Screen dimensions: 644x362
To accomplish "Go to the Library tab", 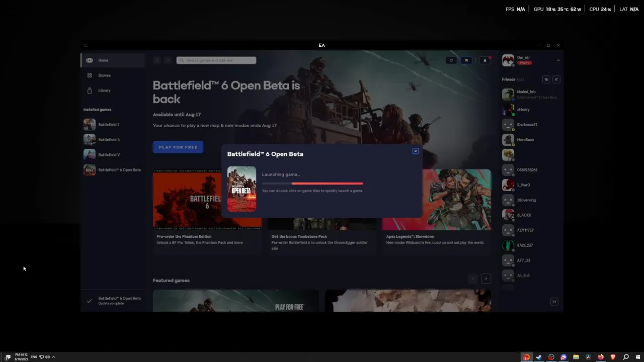I will (113, 90).
